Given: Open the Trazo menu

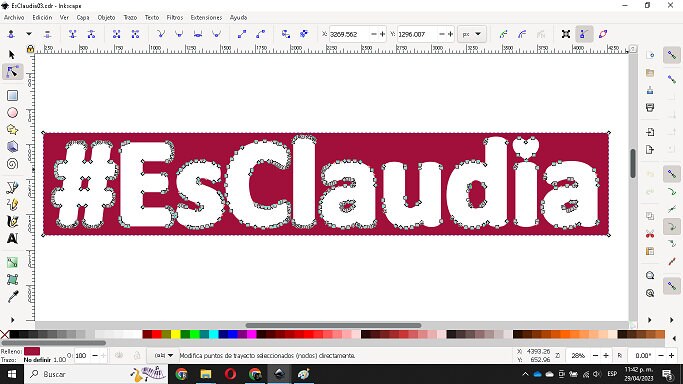Looking at the screenshot, I should [x=130, y=17].
